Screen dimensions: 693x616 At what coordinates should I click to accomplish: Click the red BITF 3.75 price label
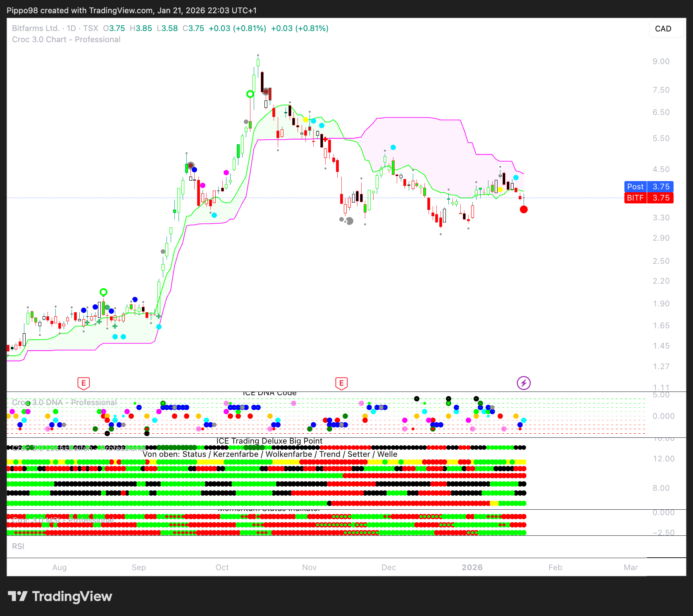point(648,198)
